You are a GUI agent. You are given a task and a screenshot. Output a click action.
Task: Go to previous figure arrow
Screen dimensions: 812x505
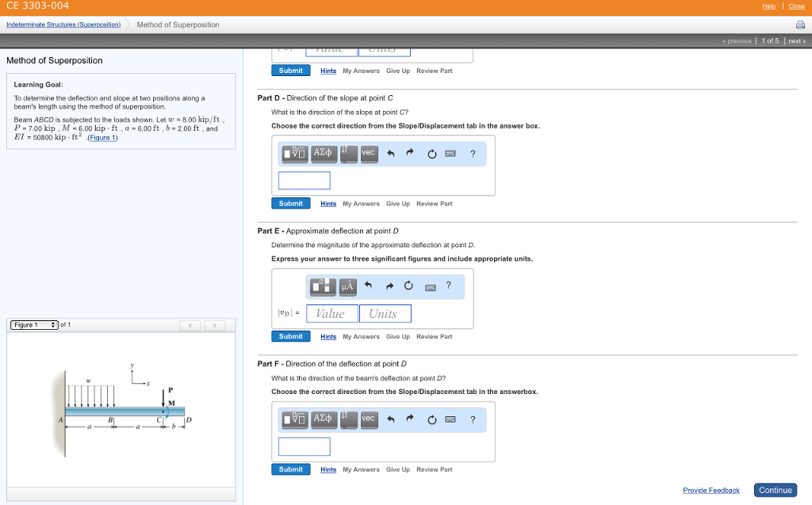pyautogui.click(x=190, y=325)
